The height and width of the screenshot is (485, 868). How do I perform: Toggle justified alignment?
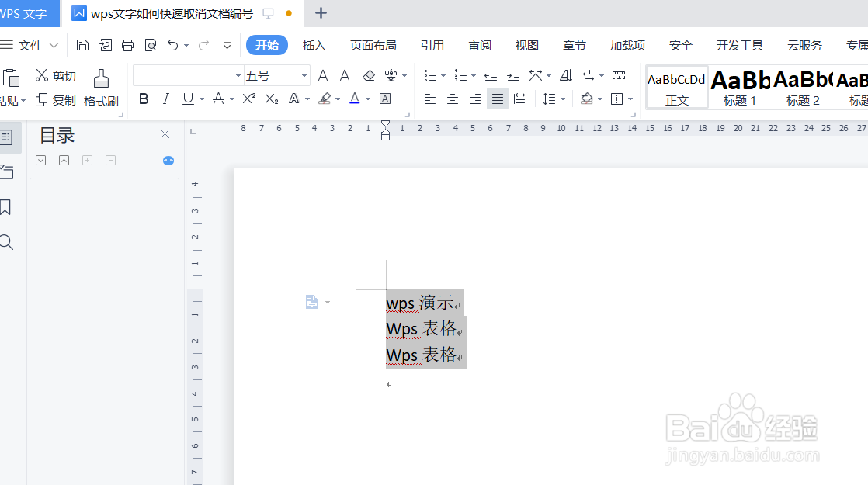(x=498, y=99)
